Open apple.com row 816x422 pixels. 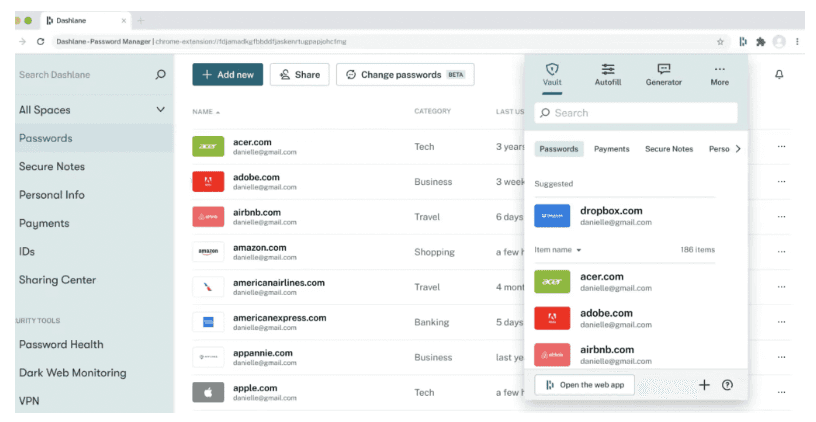[x=358, y=392]
